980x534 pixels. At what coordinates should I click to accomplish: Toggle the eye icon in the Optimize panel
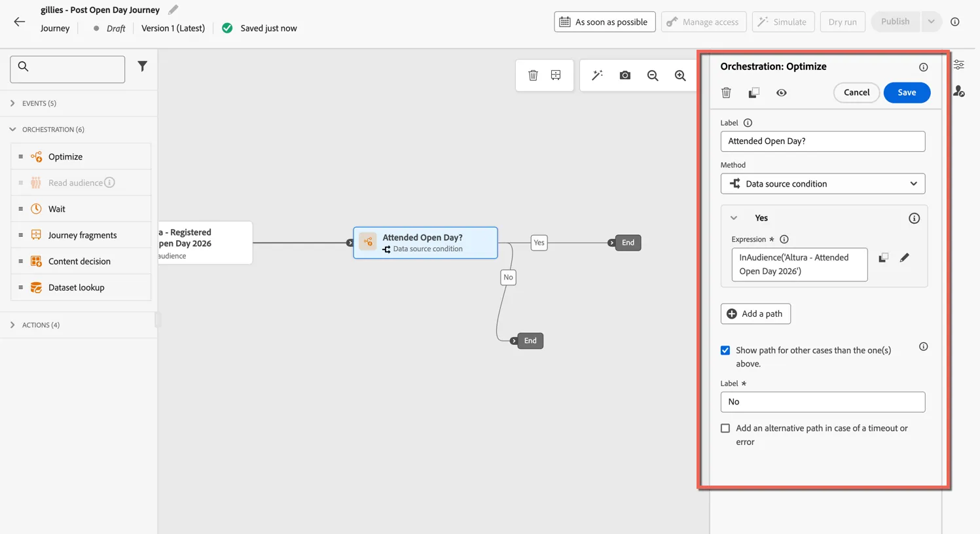click(781, 92)
